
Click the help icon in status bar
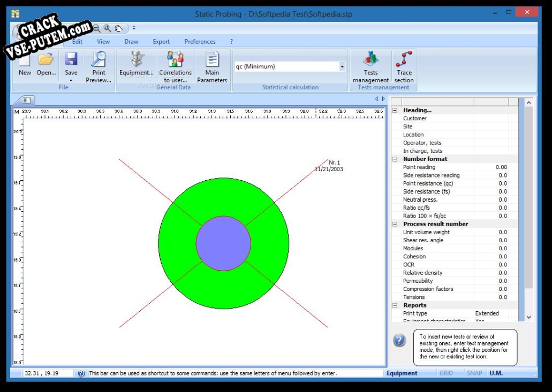(x=81, y=373)
